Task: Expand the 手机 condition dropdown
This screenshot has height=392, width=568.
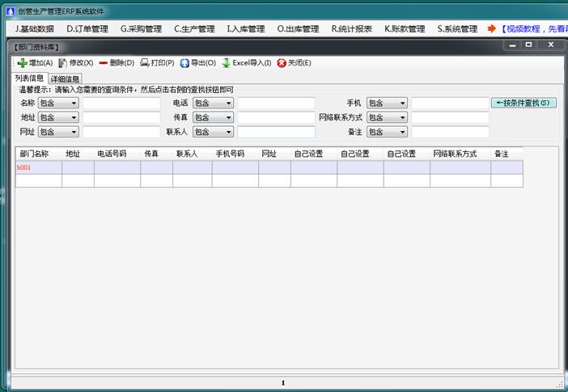Action: point(403,103)
